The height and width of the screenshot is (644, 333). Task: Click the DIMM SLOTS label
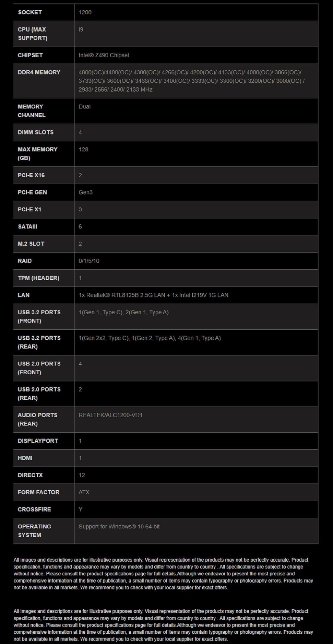click(x=36, y=132)
